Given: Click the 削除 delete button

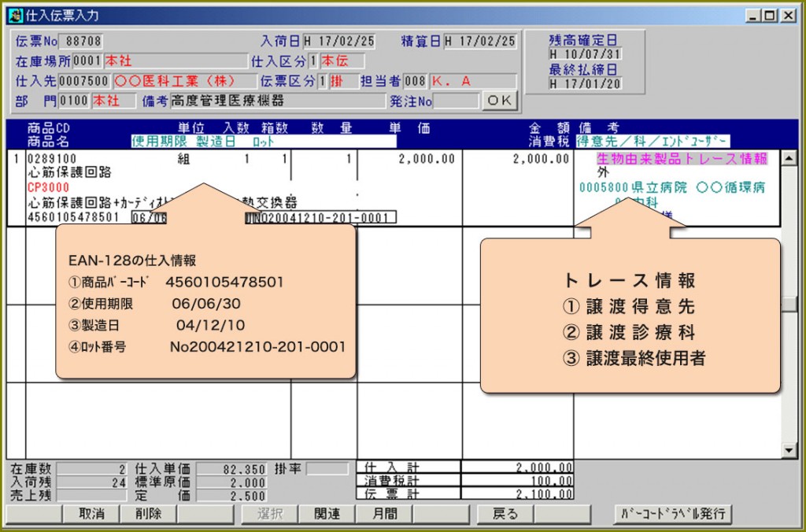Looking at the screenshot, I should click(x=147, y=514).
